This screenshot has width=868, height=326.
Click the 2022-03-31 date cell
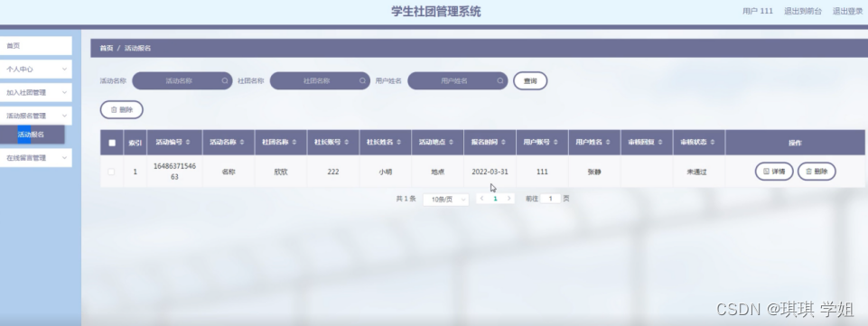(x=490, y=172)
